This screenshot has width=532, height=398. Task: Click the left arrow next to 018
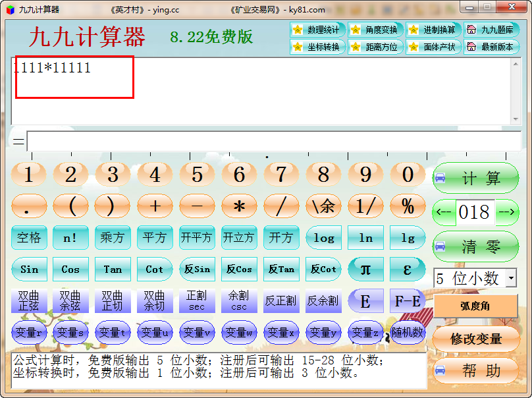(x=444, y=212)
